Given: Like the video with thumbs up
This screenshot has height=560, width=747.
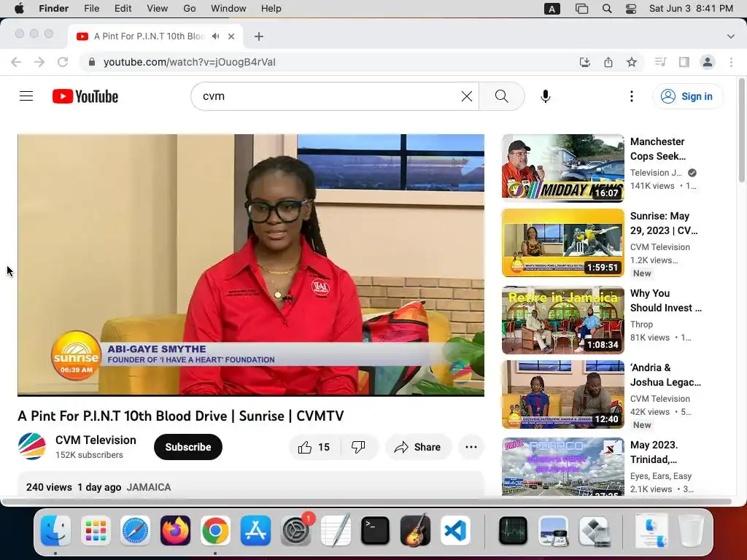Looking at the screenshot, I should [314, 447].
